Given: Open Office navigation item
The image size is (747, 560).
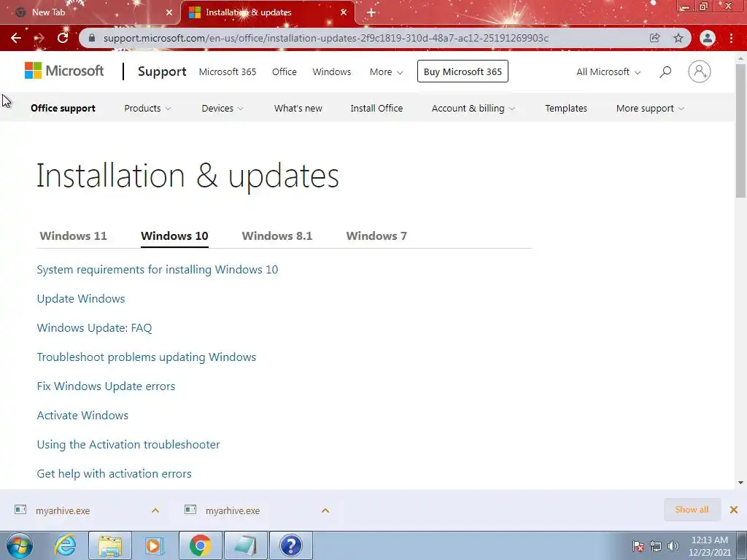Looking at the screenshot, I should click(x=284, y=72).
